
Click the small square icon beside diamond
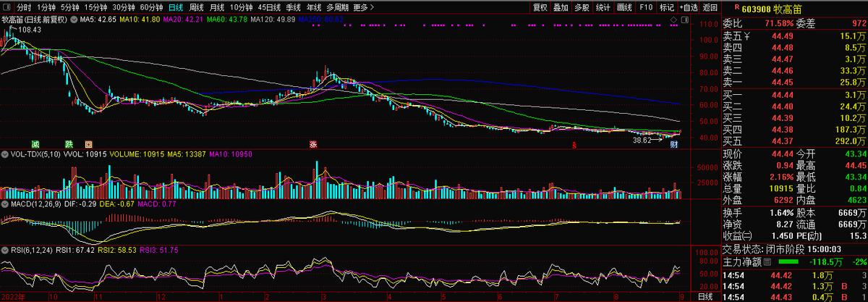pos(684,20)
